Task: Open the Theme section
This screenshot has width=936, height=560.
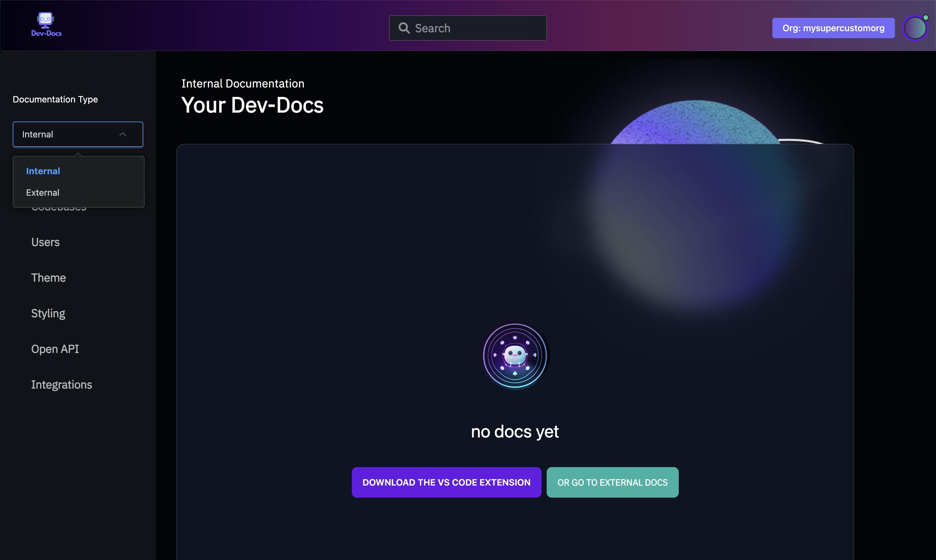Action: (x=48, y=278)
